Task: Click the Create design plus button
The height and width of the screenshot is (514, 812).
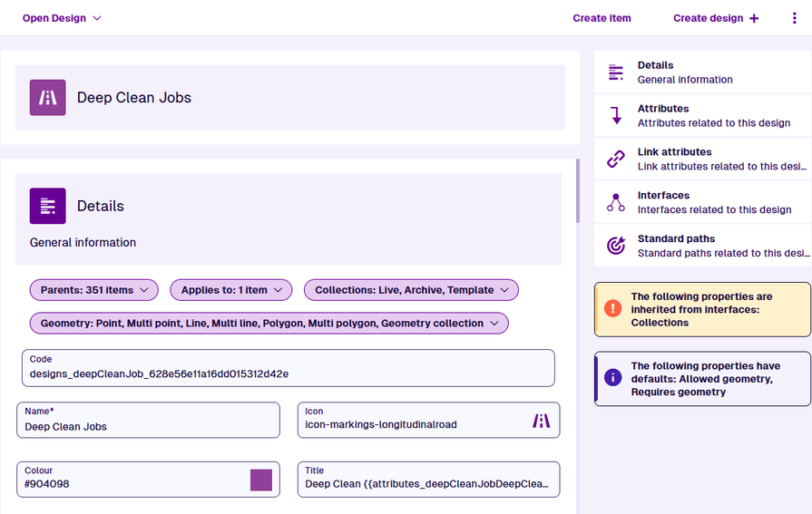Action: click(716, 18)
